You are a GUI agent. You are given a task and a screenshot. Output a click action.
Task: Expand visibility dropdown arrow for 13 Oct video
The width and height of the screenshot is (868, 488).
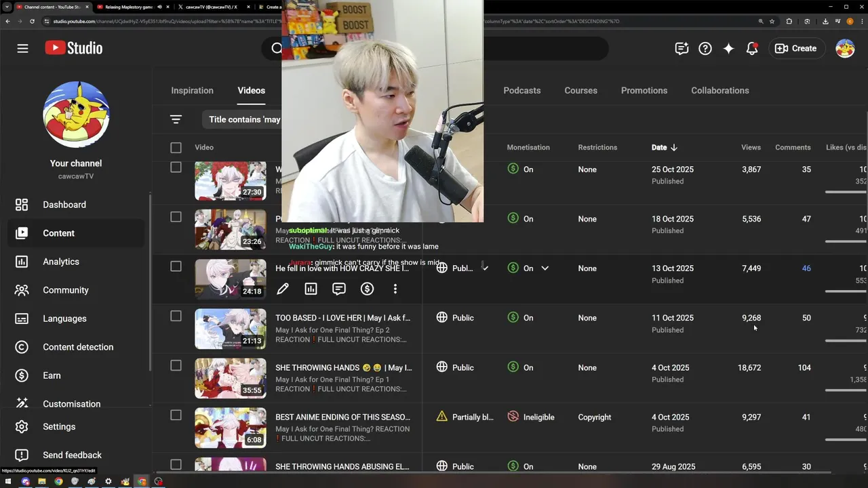(x=485, y=268)
